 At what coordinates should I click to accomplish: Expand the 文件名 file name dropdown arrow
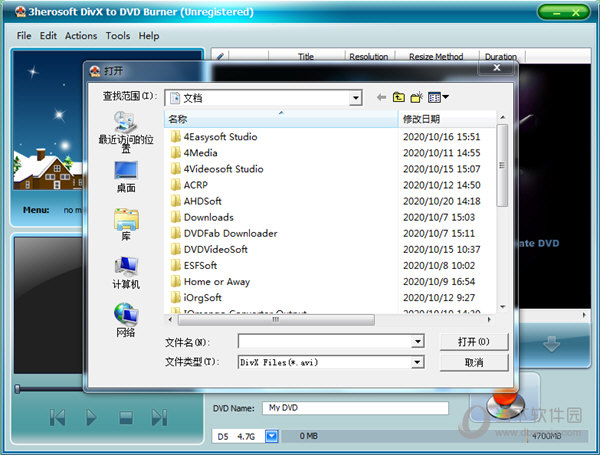coord(417,341)
